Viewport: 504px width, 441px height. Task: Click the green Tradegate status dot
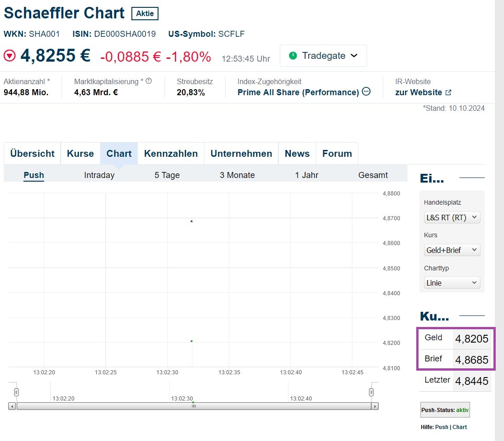[x=292, y=56]
